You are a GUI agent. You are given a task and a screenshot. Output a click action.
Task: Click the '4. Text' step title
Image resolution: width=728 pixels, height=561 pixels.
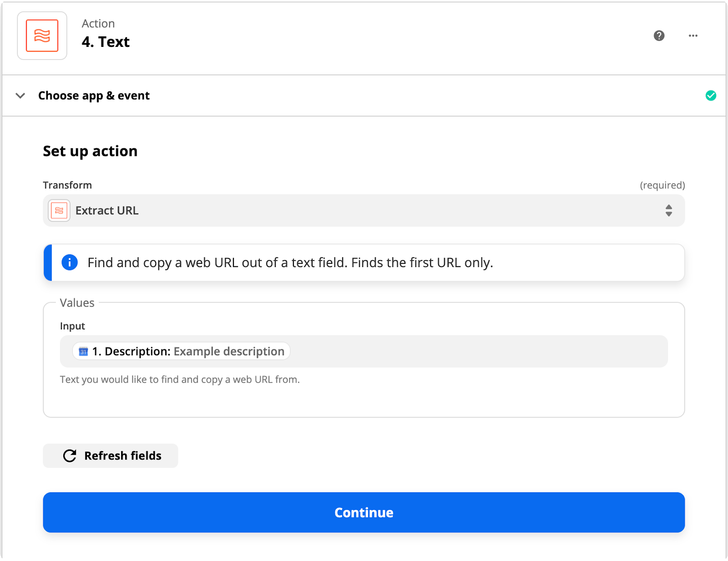tap(106, 42)
